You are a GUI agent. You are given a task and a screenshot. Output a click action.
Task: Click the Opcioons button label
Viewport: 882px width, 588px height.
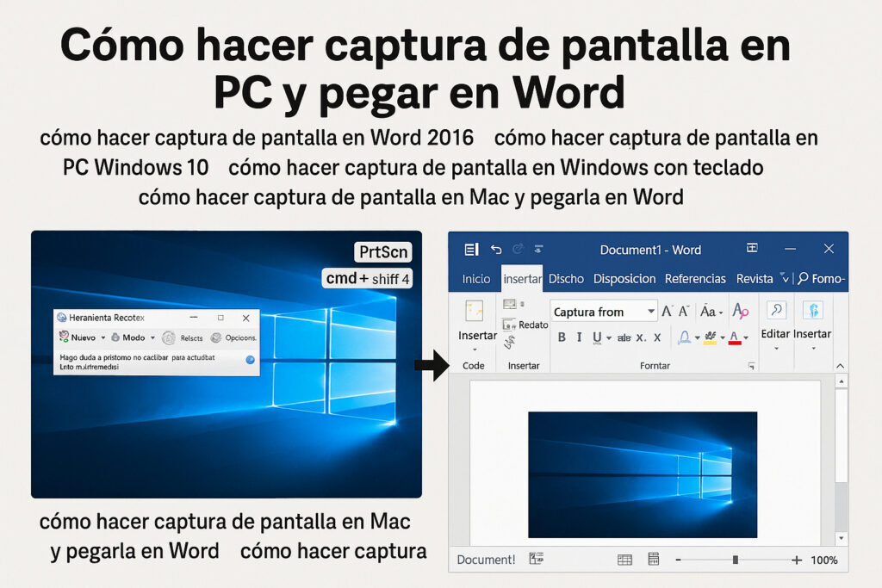241,337
